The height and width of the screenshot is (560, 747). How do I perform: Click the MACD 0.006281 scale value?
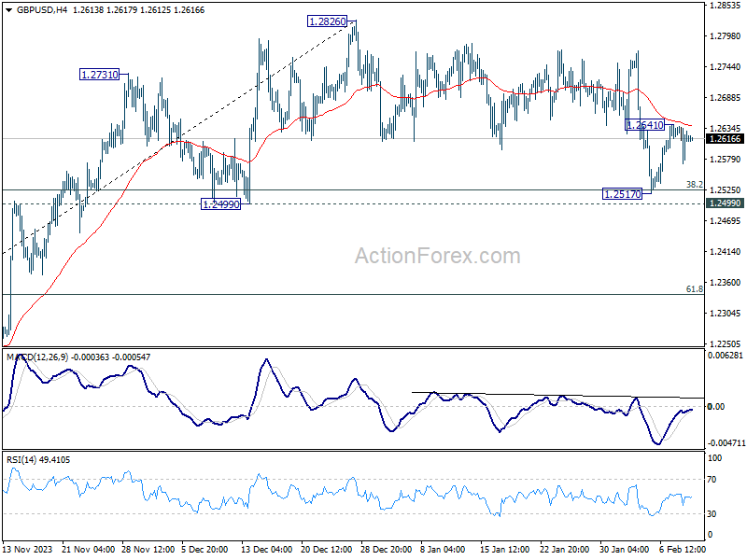[726, 356]
